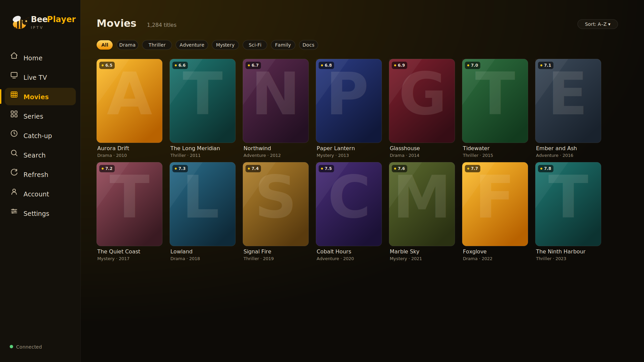Go to Home in sidebar
Screen dimensions: 644x362
point(33,58)
